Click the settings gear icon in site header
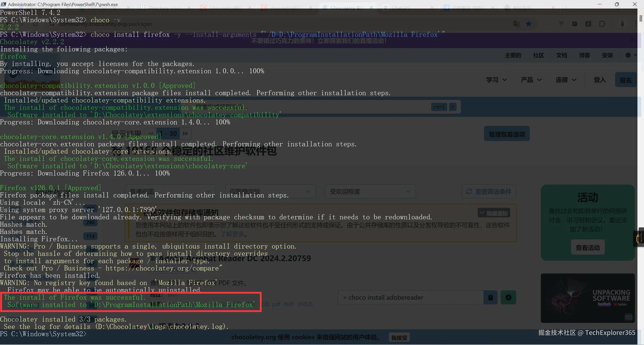 point(628,55)
